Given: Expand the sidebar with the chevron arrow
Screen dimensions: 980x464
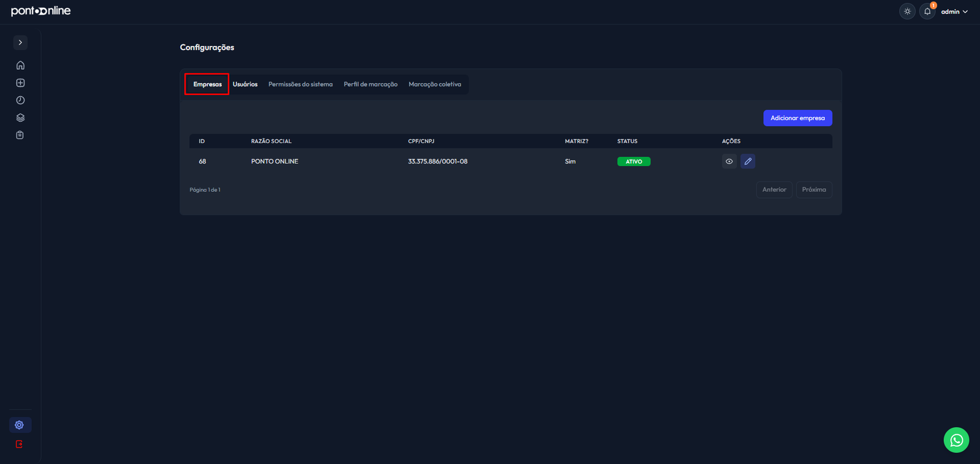Looking at the screenshot, I should pos(20,42).
